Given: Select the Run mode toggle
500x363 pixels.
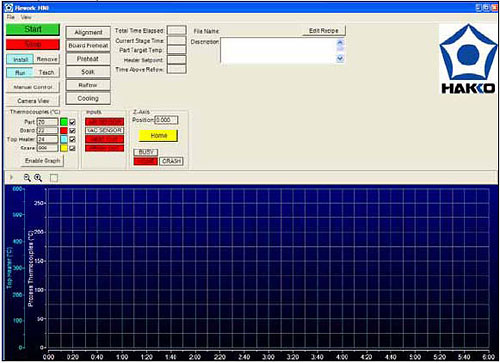Looking at the screenshot, I should point(20,72).
